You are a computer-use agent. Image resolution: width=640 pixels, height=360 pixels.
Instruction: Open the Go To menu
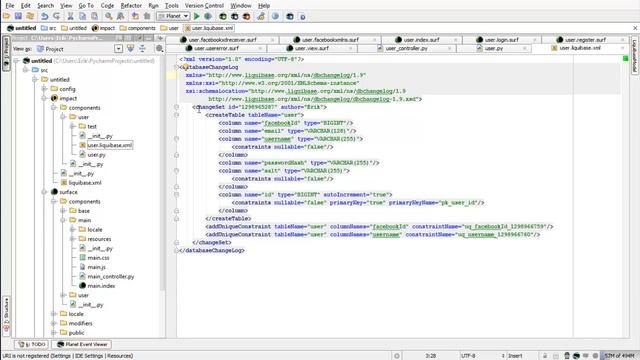click(x=86, y=5)
